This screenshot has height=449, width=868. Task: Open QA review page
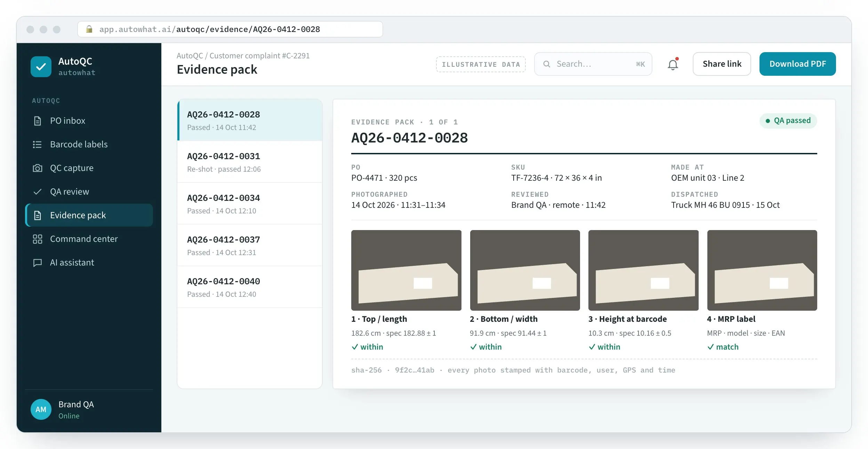[x=89, y=192]
